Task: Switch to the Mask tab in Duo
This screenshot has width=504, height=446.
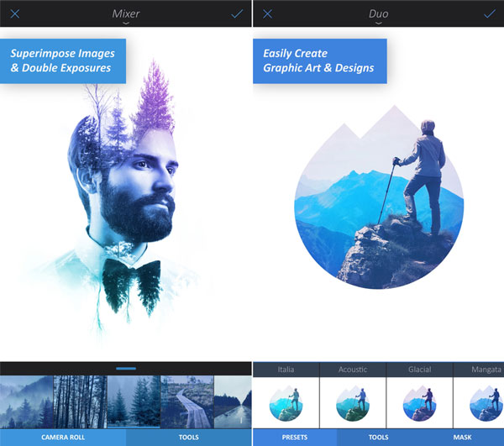Action: coord(462,438)
